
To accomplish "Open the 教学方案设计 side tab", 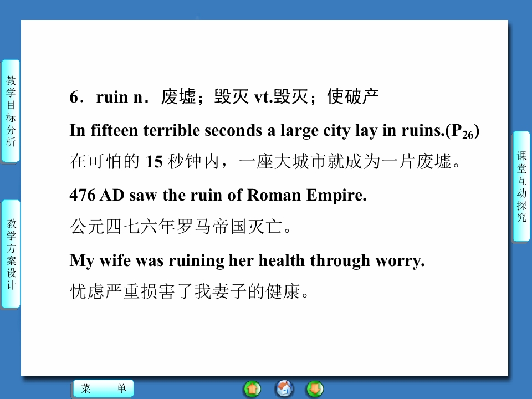I will (11, 254).
